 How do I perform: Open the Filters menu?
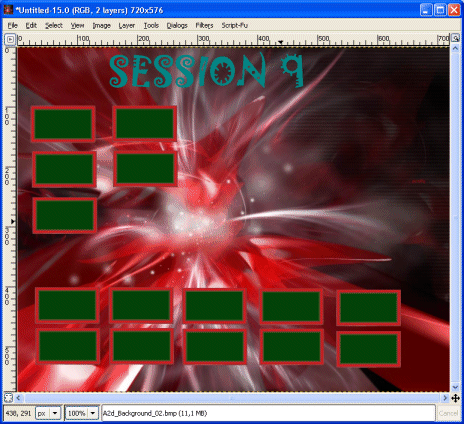(204, 25)
